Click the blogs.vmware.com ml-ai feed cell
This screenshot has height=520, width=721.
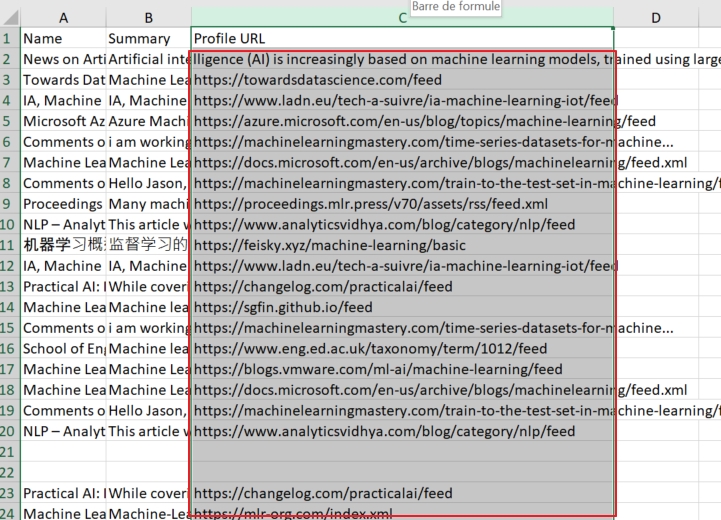(402, 369)
